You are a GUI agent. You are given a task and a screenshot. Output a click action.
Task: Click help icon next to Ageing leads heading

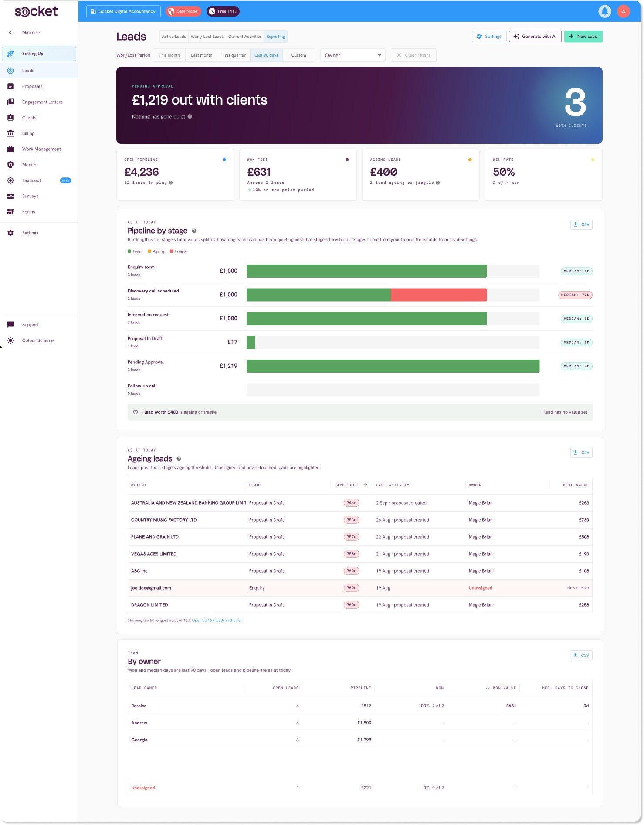[x=179, y=459]
